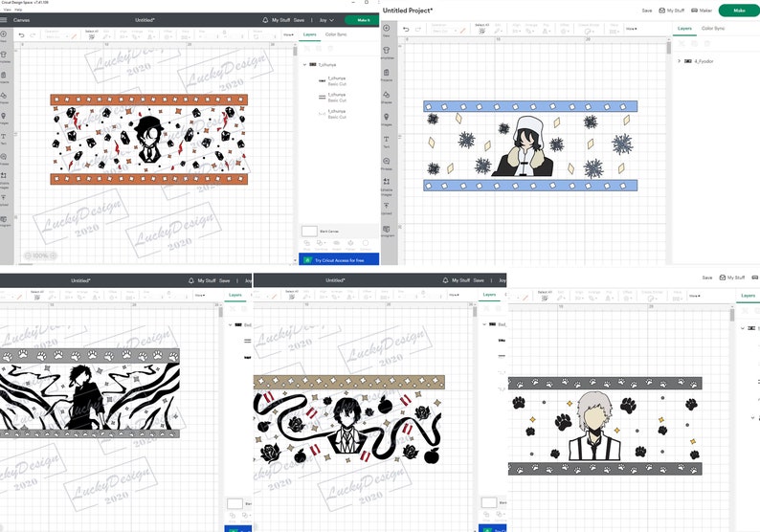The height and width of the screenshot is (532, 760).
Task: Click the Undo arrow in the Untitled Project toolbar
Action: pos(406,29)
